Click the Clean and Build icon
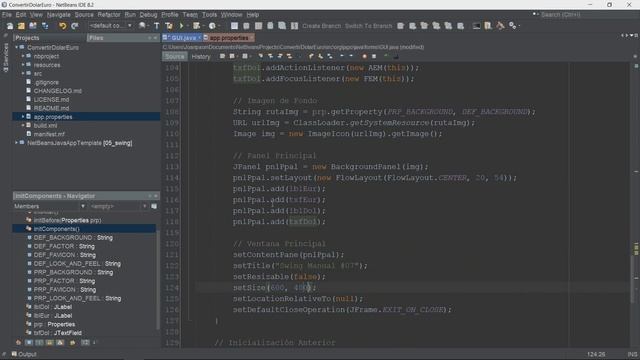Image resolution: width=640 pixels, height=360 pixels. click(x=169, y=26)
